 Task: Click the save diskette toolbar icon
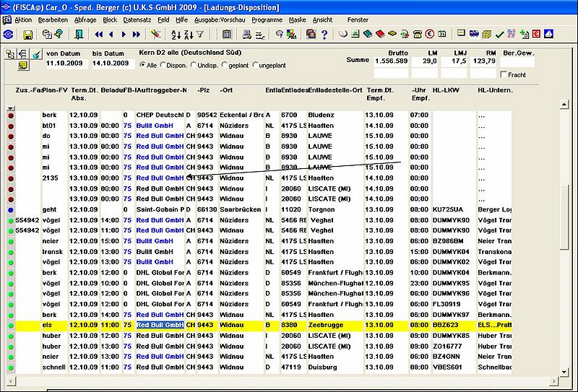tap(27, 35)
